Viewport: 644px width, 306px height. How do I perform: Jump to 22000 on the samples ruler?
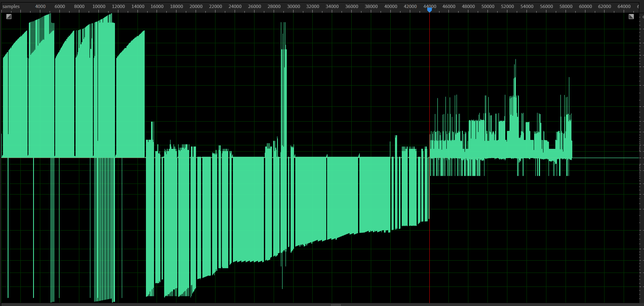(216, 6)
